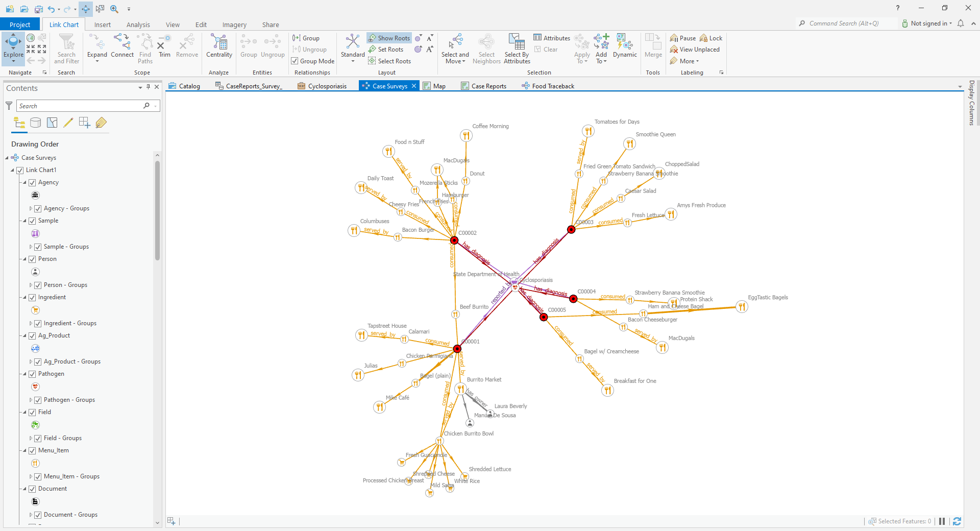Click View Unplaced in Labeling group
This screenshot has width=980, height=531.
[695, 49]
